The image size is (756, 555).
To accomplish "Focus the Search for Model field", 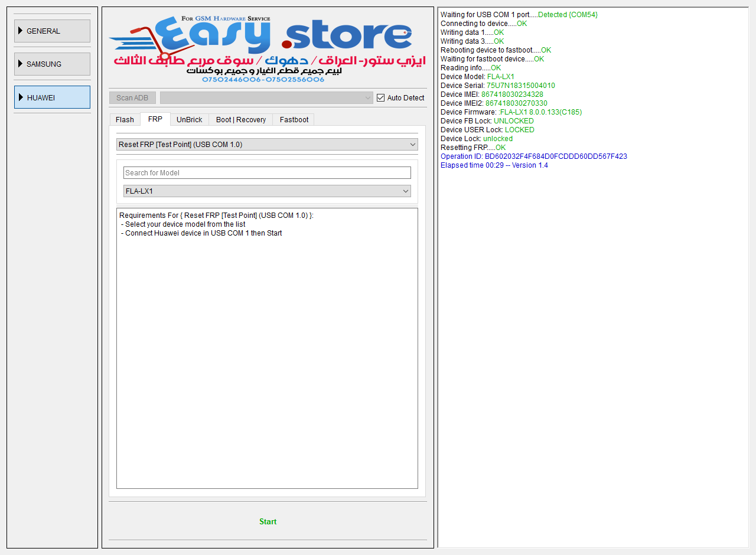I will point(267,173).
